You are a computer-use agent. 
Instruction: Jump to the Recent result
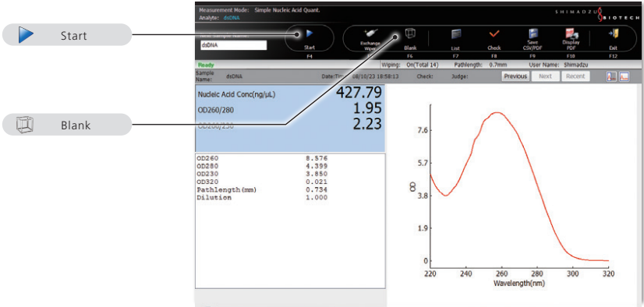click(x=575, y=76)
